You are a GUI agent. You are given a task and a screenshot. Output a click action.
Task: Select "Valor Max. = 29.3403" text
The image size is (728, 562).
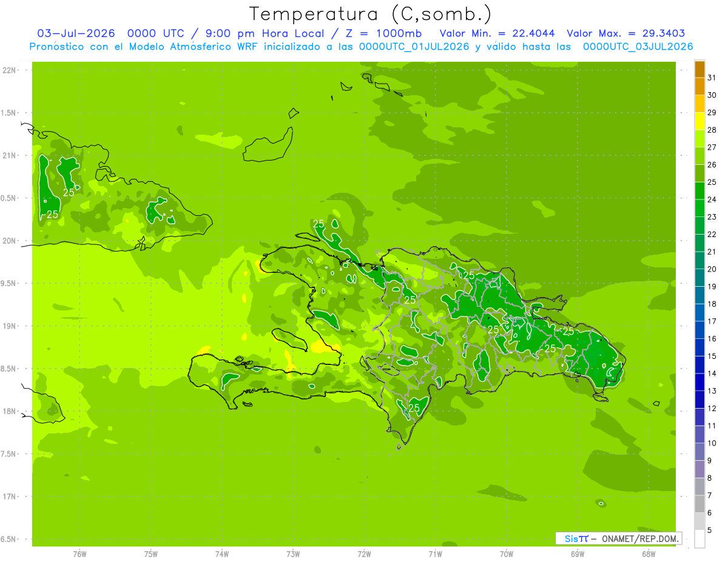pos(626,33)
